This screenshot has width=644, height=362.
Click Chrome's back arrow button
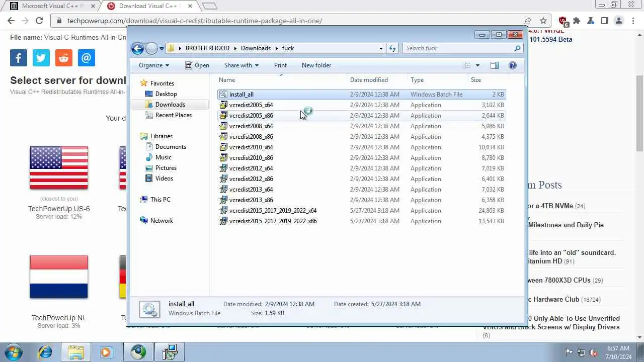[11, 21]
